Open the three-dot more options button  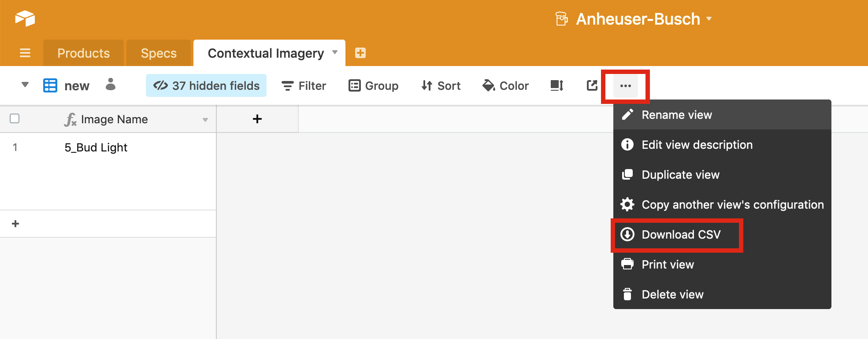pos(625,86)
